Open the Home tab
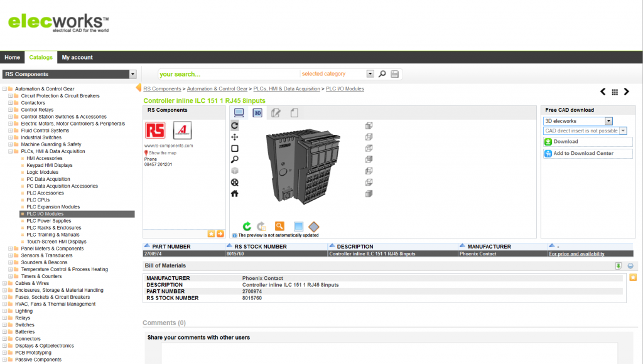 pos(13,57)
